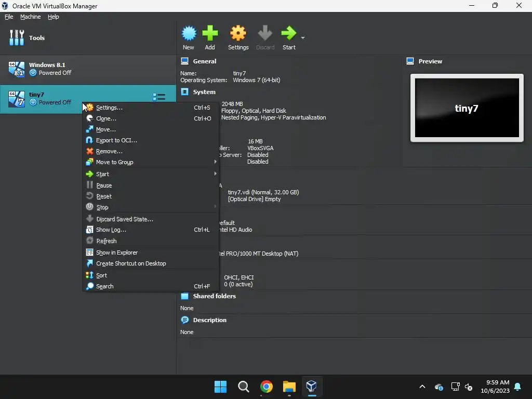Open Google Chrome from the taskbar
This screenshot has height=399, width=532.
[267, 387]
